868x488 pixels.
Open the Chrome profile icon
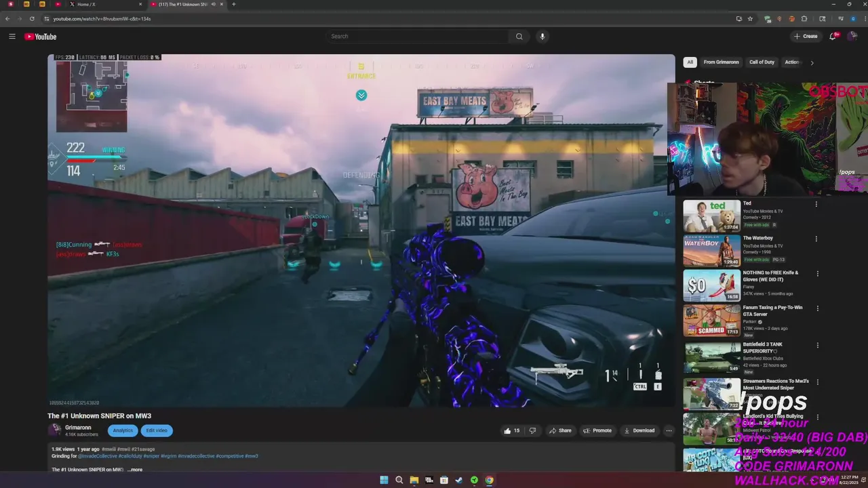pyautogui.click(x=853, y=19)
